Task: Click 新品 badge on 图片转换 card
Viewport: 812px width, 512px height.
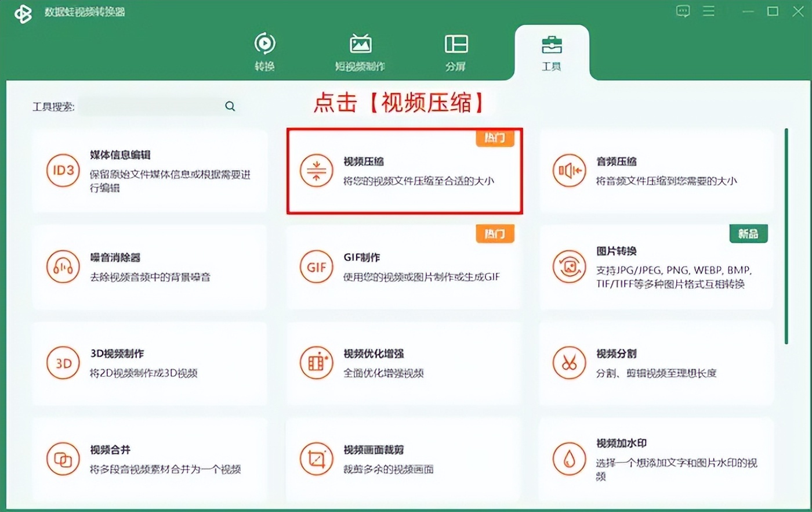Action: [748, 234]
